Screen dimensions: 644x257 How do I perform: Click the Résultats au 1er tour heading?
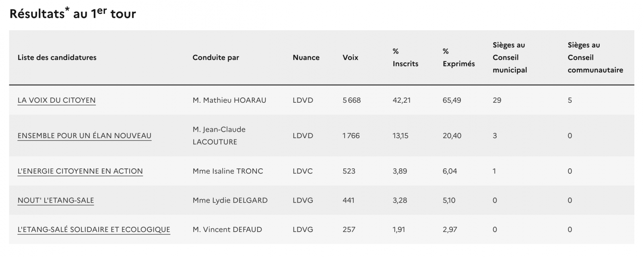point(73,13)
